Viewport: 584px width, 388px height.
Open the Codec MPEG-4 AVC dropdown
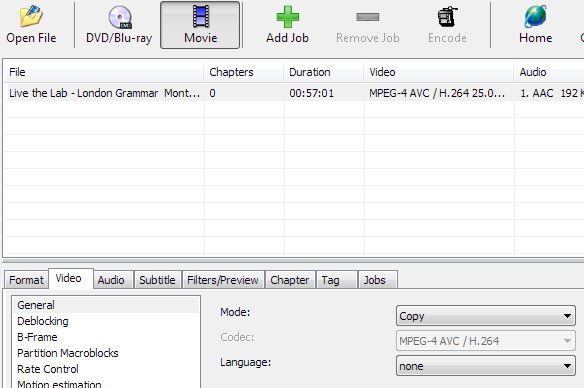pos(486,341)
